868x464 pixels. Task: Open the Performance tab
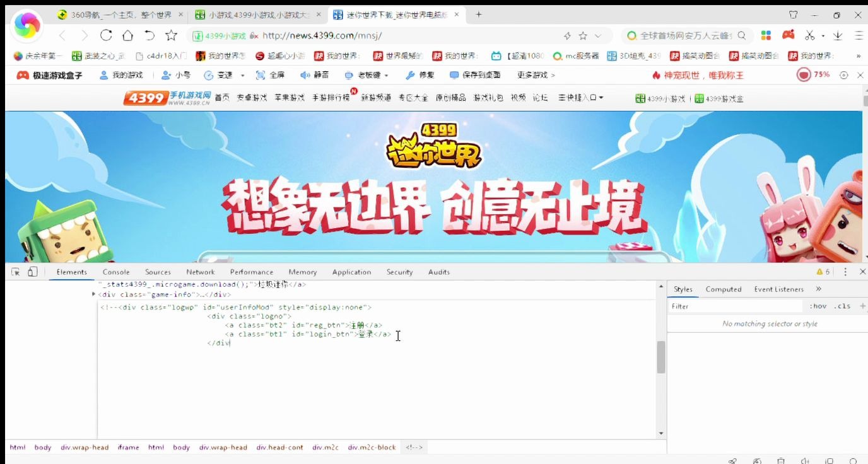point(252,272)
